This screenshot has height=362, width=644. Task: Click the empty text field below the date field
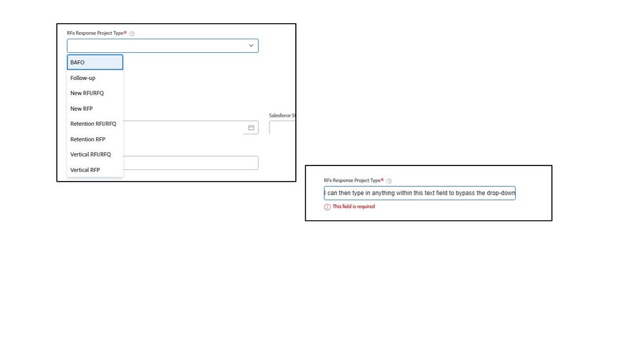click(x=191, y=163)
